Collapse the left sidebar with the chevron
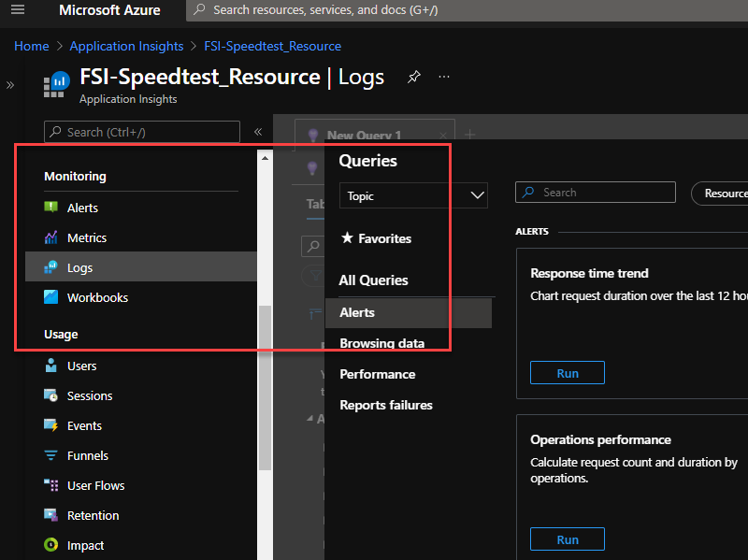The image size is (748, 560). 258,131
